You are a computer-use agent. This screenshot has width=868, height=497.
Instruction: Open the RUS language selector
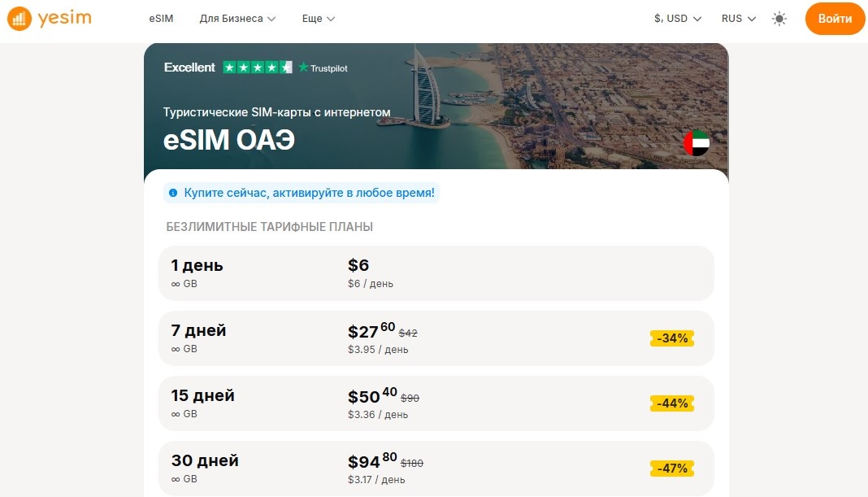(738, 18)
